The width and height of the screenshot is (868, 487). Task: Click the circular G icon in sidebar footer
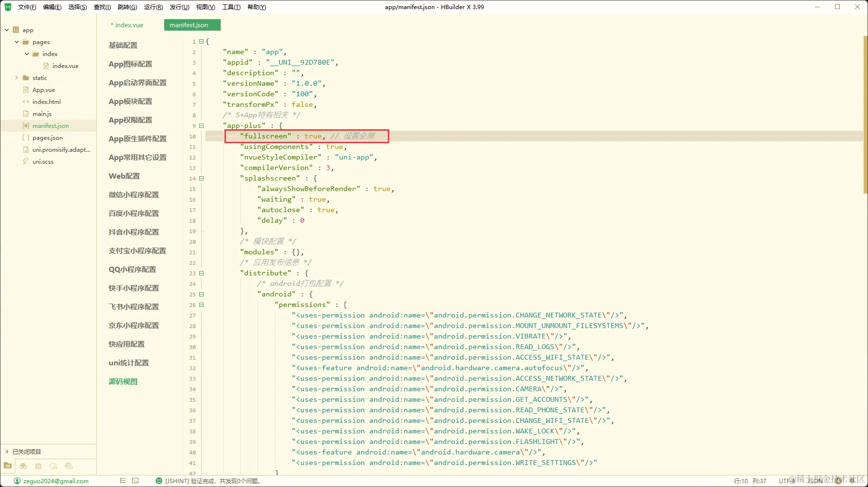54,466
